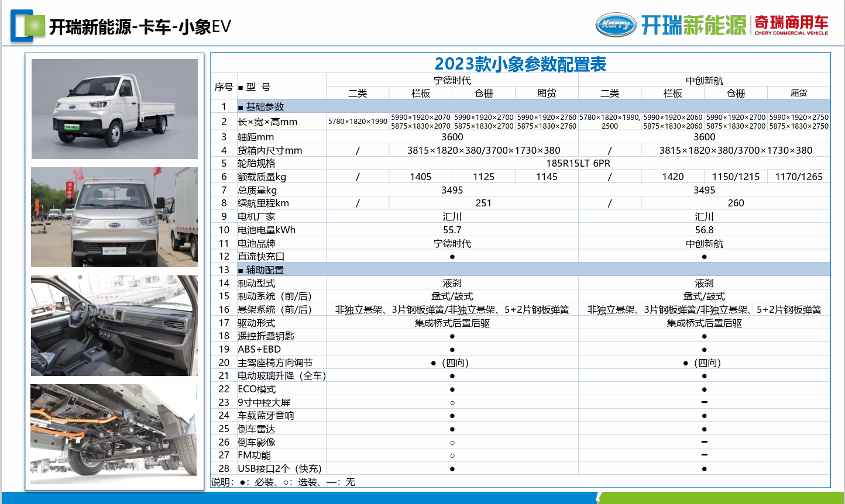Click the 辅助配置 section row
845x504 pixels.
tap(520, 270)
